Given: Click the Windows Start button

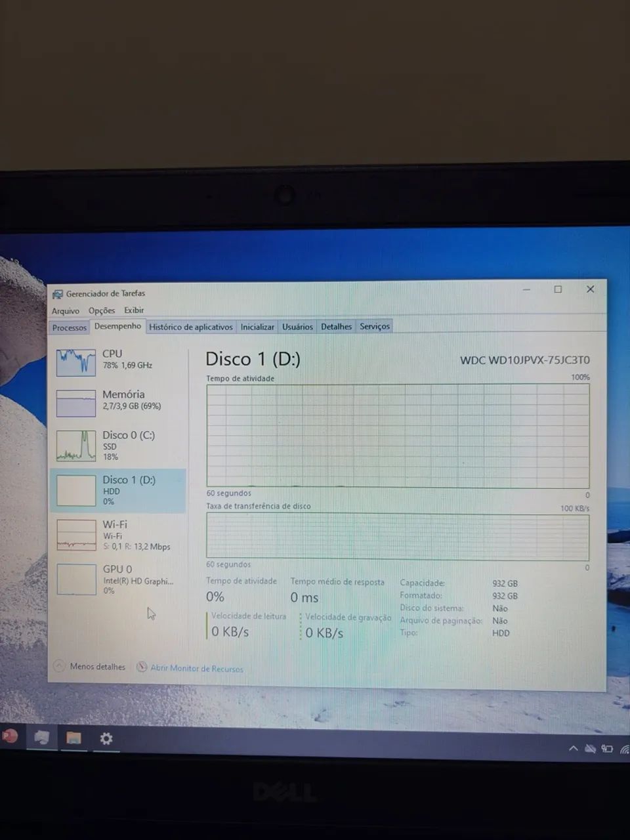Looking at the screenshot, I should point(9,737).
